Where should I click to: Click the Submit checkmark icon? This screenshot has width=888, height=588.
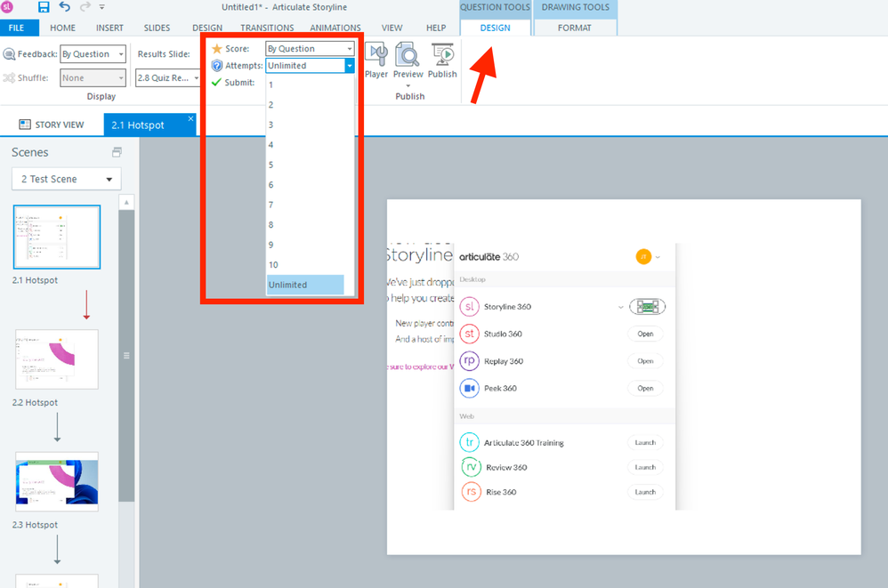215,82
